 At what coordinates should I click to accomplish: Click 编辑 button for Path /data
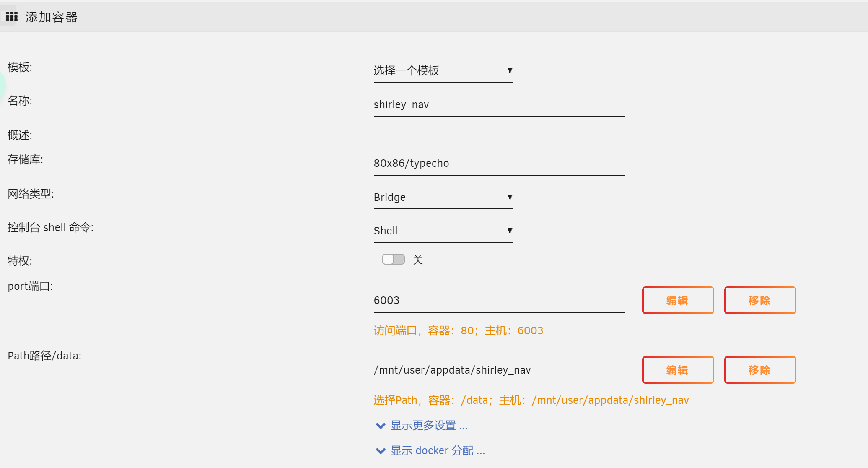pyautogui.click(x=678, y=370)
